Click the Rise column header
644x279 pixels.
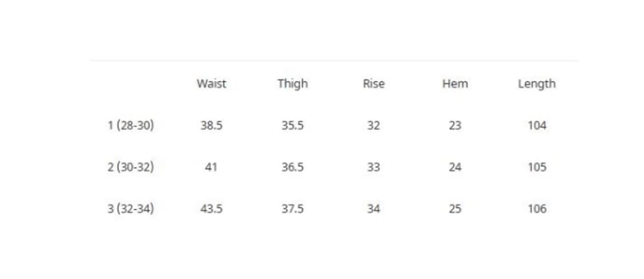point(373,83)
